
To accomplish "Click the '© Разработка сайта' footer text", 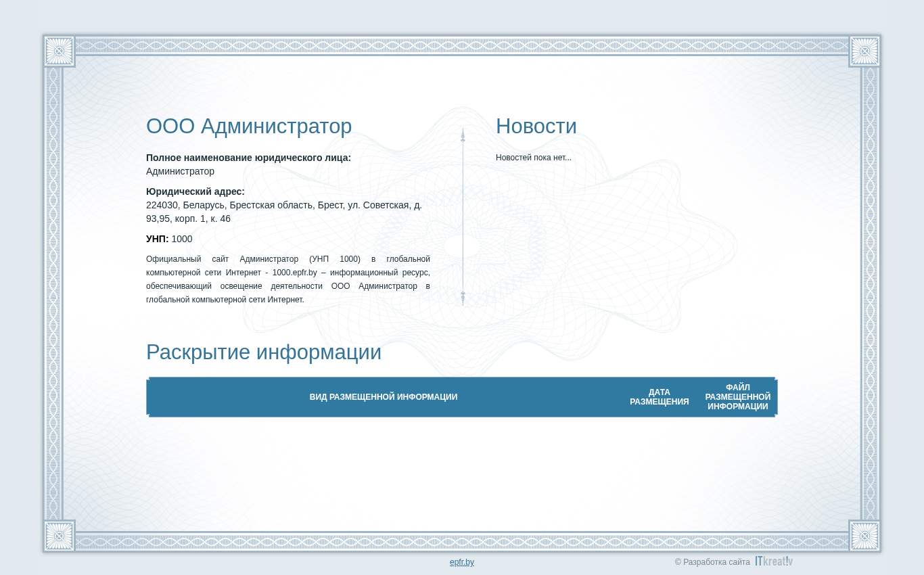I will (x=712, y=562).
